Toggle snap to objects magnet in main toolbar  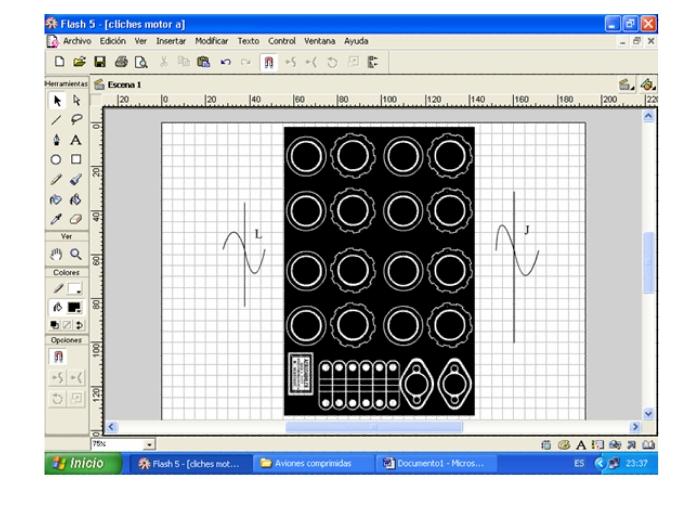point(268,62)
